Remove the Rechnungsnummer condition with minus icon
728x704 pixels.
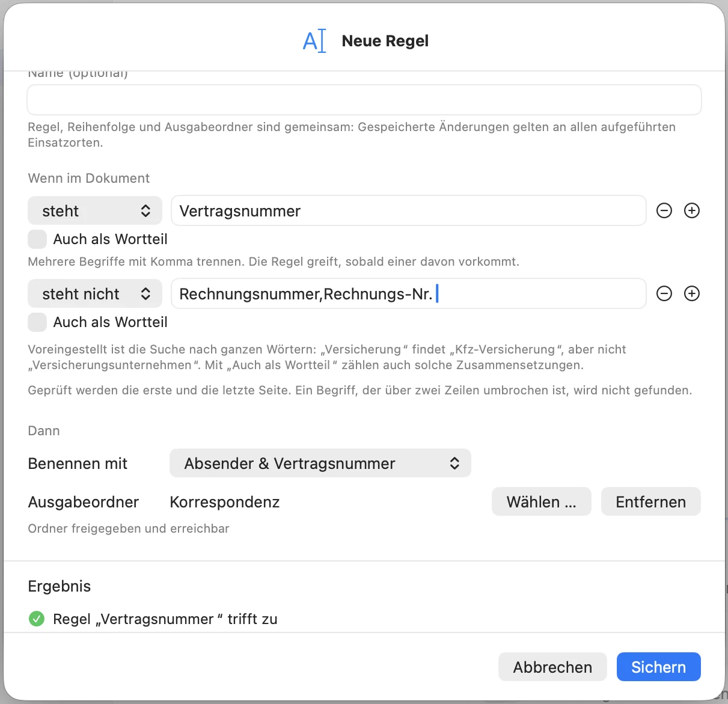664,294
